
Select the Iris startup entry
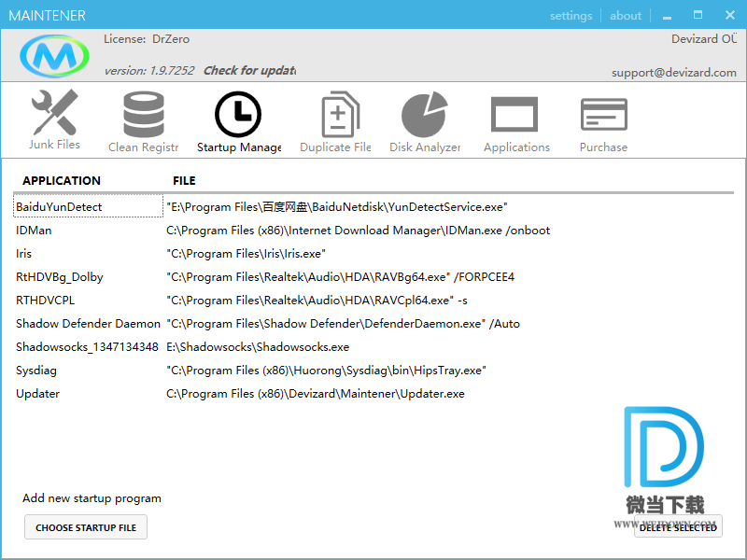(23, 254)
